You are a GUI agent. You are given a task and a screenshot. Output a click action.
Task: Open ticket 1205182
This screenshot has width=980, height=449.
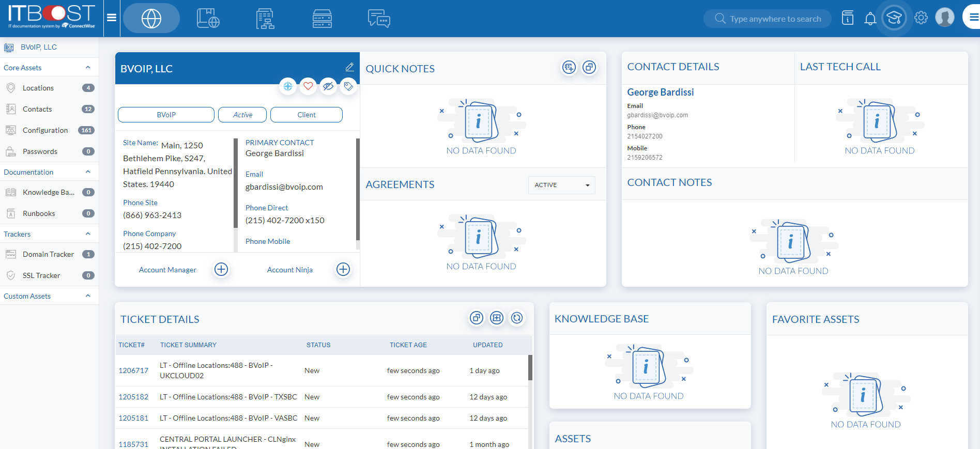click(x=133, y=397)
